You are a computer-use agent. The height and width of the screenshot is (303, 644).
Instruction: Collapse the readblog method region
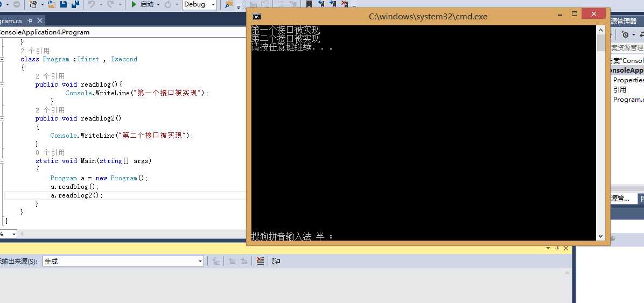coord(2,84)
